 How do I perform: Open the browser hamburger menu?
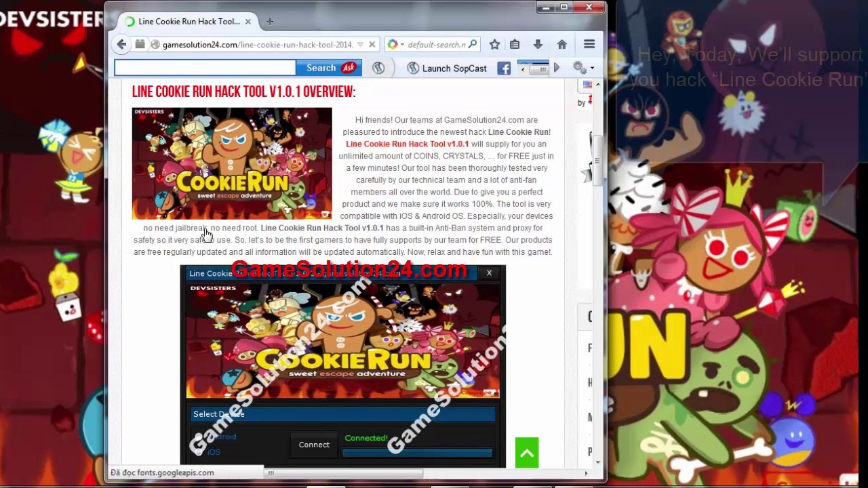click(589, 44)
